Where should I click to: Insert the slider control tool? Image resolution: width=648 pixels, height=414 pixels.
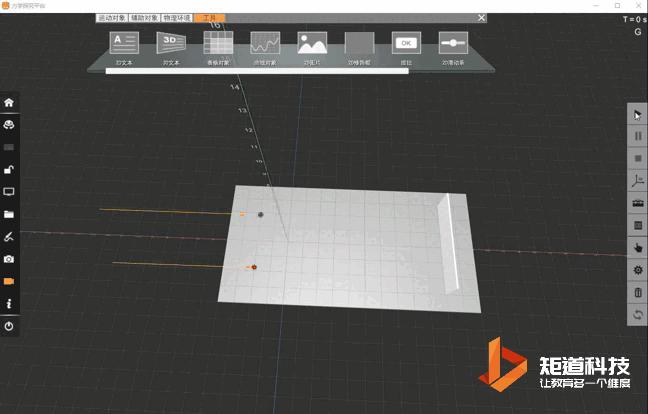[x=453, y=43]
